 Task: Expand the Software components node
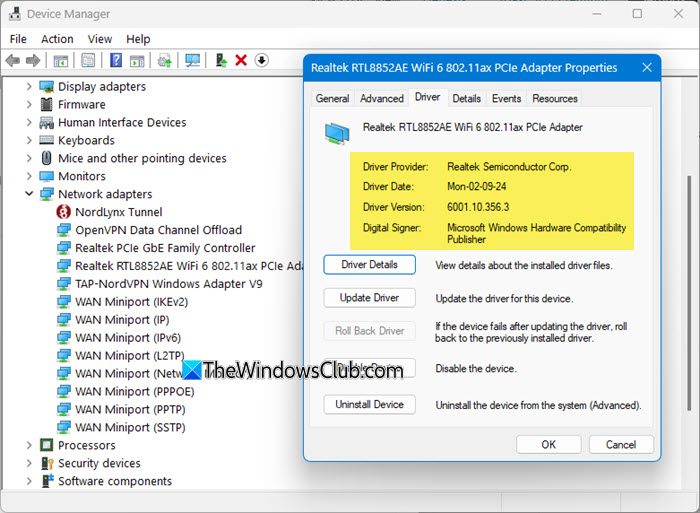pos(29,481)
